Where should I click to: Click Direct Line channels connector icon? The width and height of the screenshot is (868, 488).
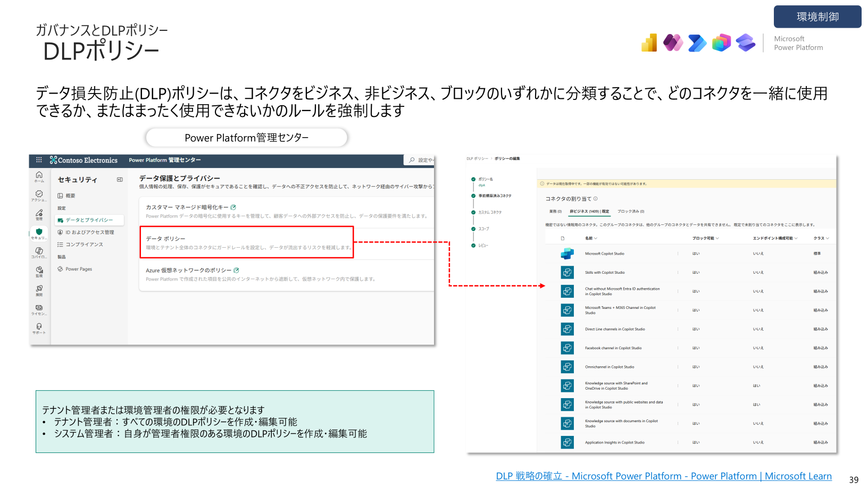[567, 329]
